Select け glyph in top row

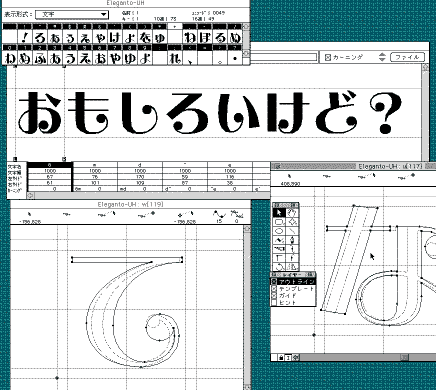tap(114, 37)
